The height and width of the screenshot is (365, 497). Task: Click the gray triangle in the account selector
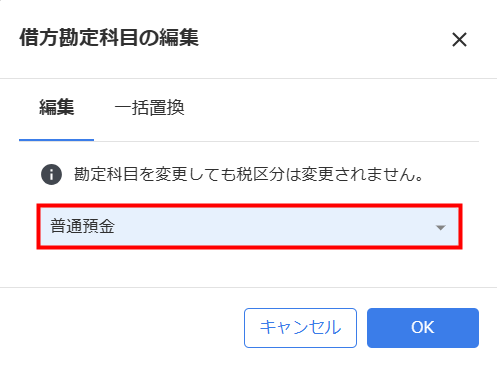pyautogui.click(x=441, y=227)
